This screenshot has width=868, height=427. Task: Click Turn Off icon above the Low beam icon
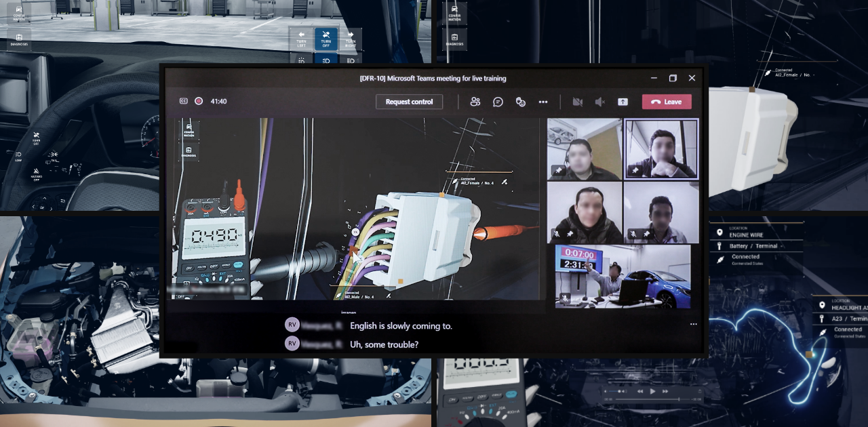pos(36,137)
